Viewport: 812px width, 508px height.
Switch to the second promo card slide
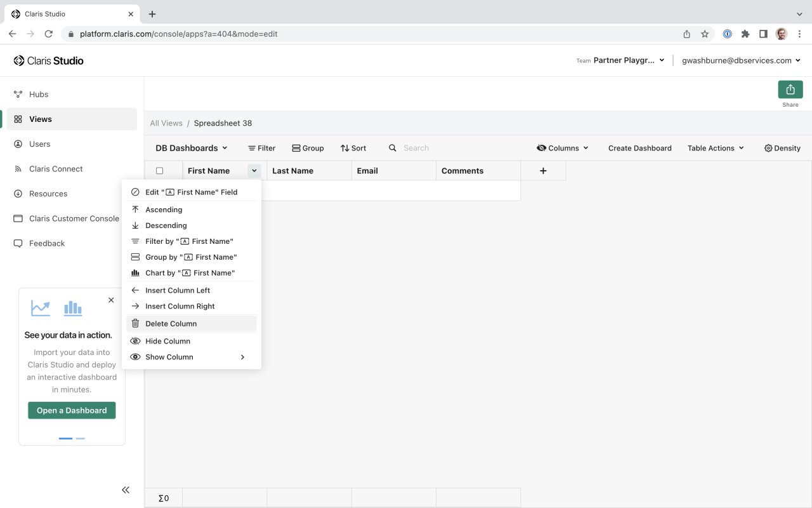tap(81, 438)
